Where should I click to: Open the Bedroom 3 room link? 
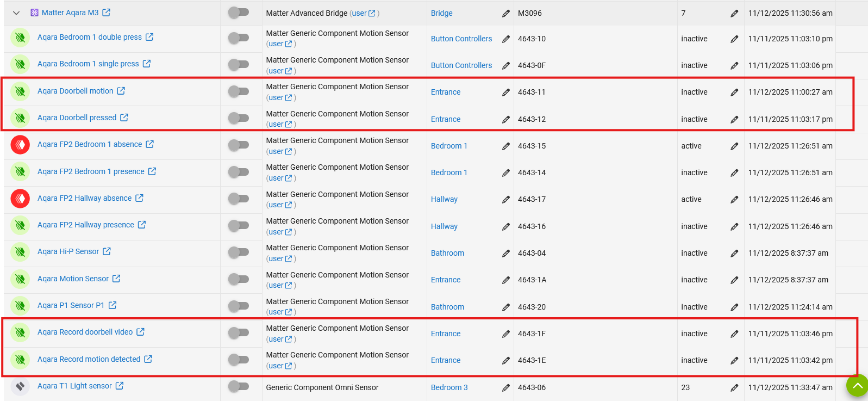(449, 387)
